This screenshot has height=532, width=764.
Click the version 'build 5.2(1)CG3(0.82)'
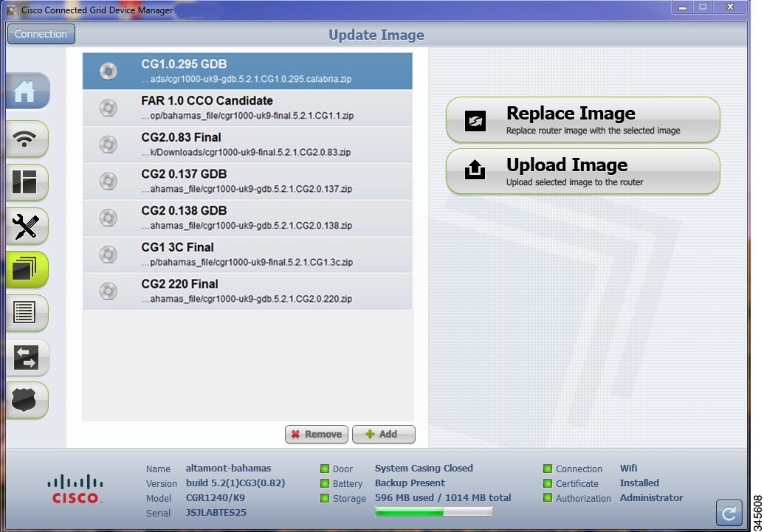coord(235,483)
